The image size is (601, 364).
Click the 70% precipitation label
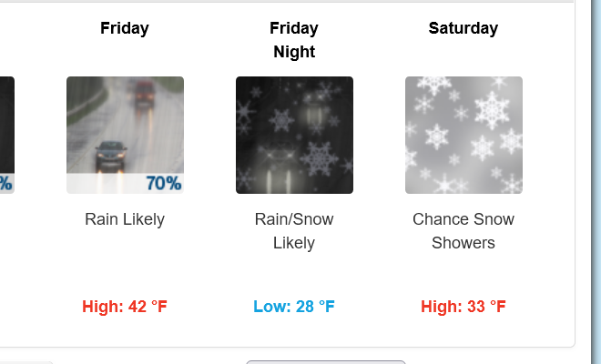pos(164,184)
